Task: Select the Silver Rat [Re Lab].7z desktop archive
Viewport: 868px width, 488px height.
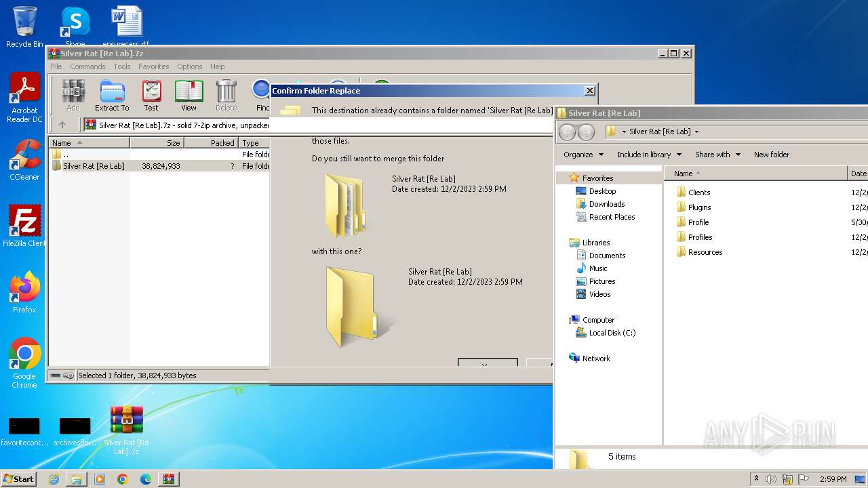Action: coord(126,431)
